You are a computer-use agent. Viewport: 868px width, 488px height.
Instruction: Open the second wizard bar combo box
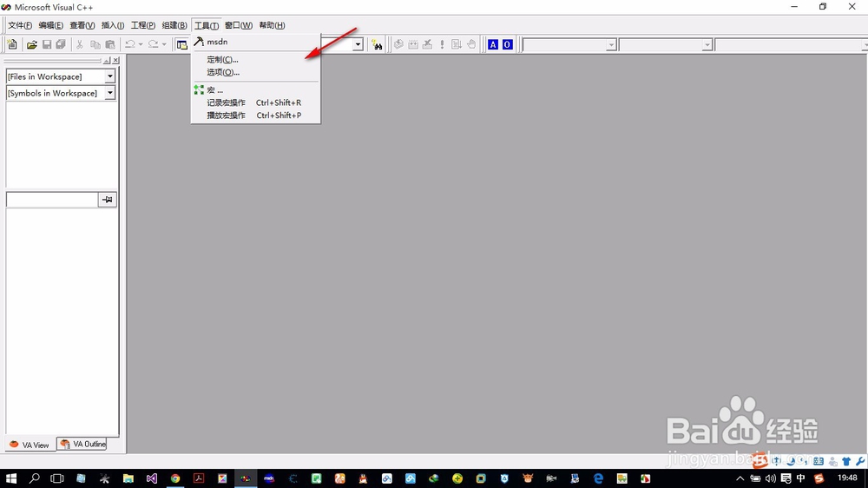coord(666,45)
